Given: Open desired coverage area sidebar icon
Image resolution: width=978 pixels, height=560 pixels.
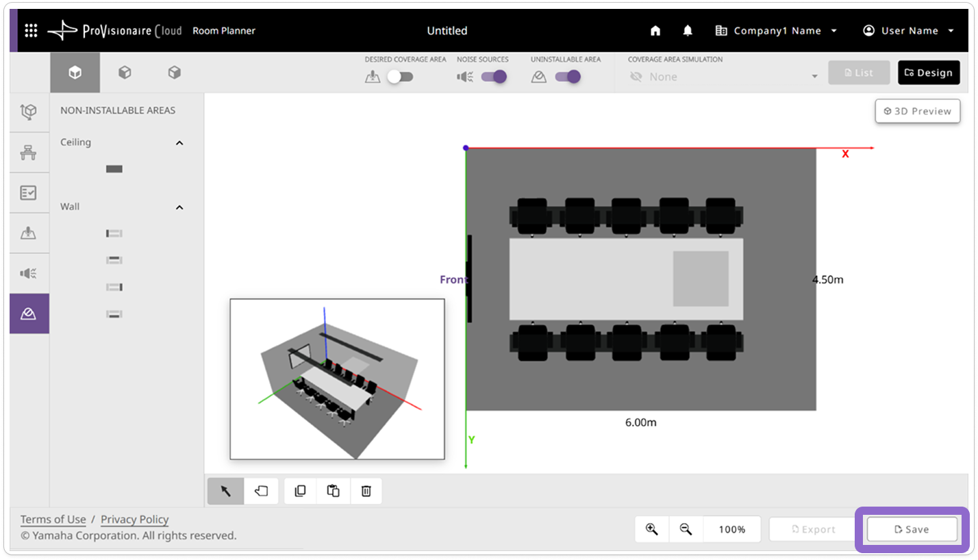Looking at the screenshot, I should click(x=29, y=233).
